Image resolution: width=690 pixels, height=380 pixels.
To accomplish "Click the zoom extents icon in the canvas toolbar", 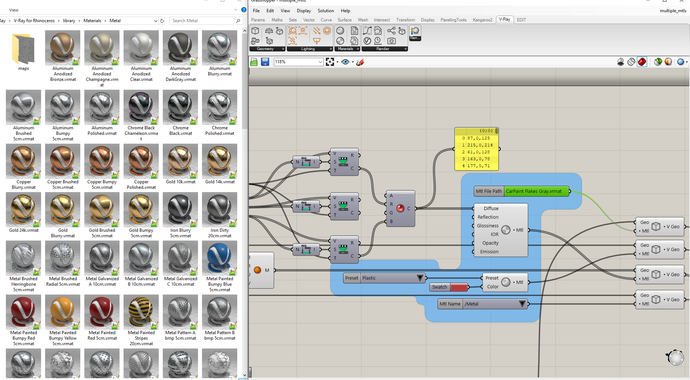I will (330, 62).
